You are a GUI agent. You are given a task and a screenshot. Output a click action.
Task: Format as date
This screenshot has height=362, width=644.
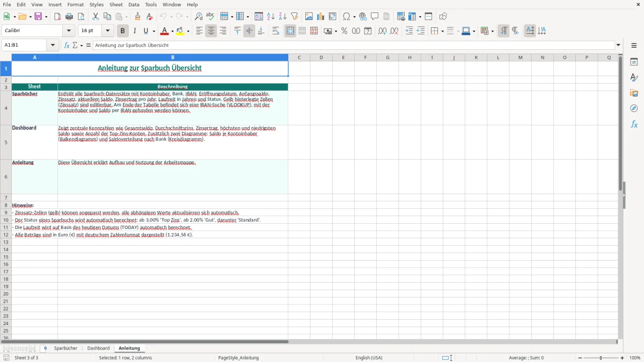click(x=368, y=31)
